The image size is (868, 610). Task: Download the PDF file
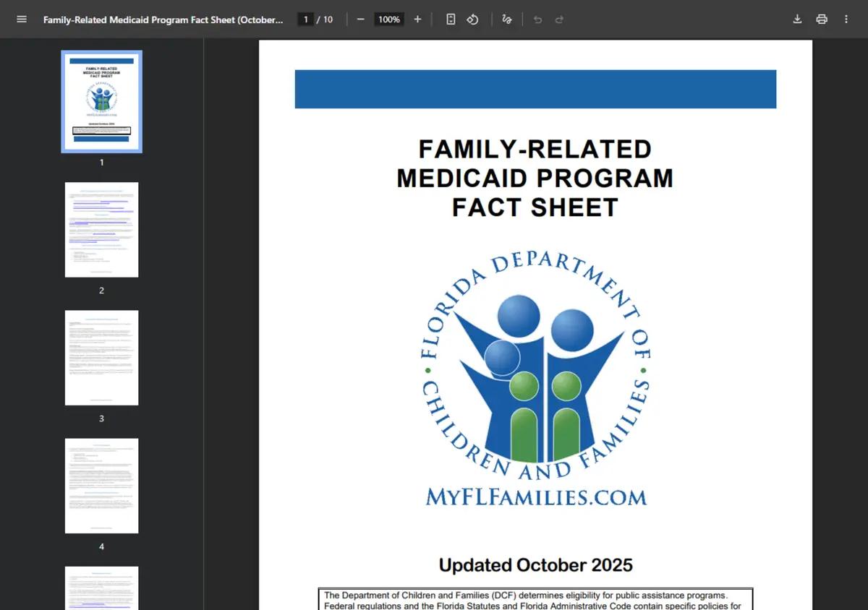point(797,20)
